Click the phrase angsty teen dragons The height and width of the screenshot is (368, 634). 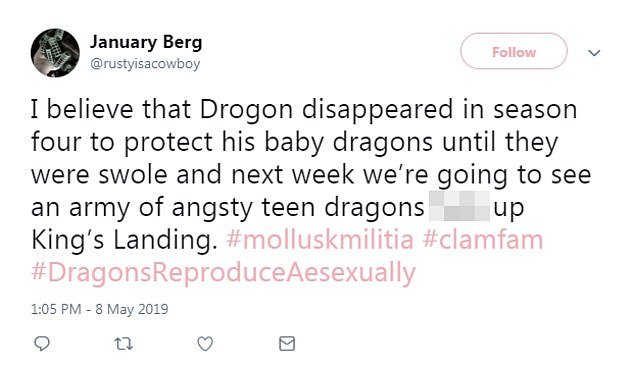298,207
